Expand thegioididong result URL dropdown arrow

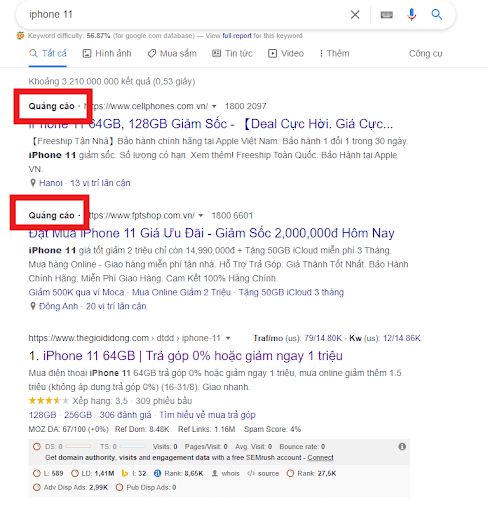point(228,338)
